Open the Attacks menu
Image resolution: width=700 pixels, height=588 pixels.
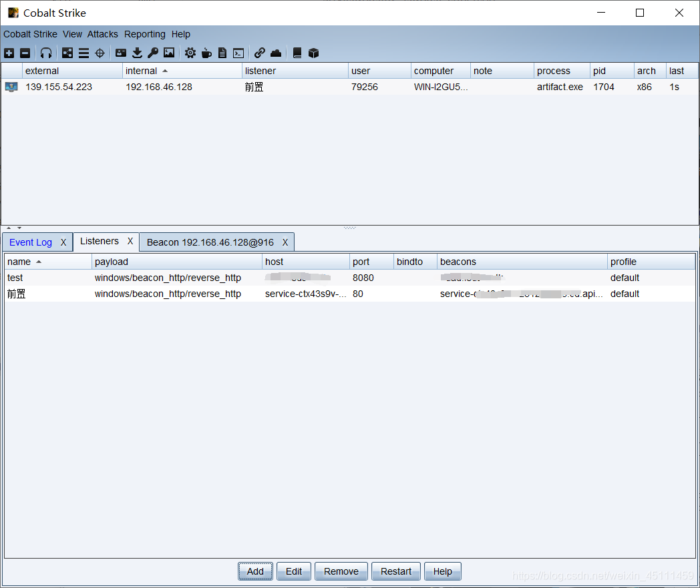pyautogui.click(x=103, y=34)
